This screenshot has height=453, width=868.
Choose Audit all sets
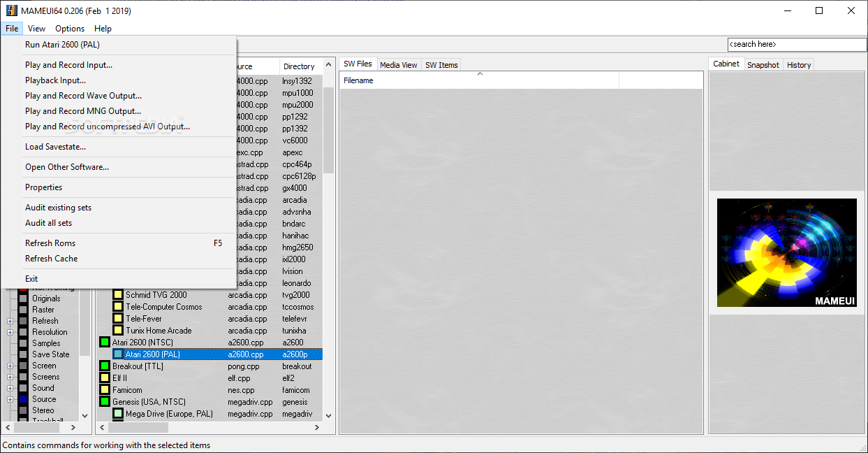(x=119, y=223)
